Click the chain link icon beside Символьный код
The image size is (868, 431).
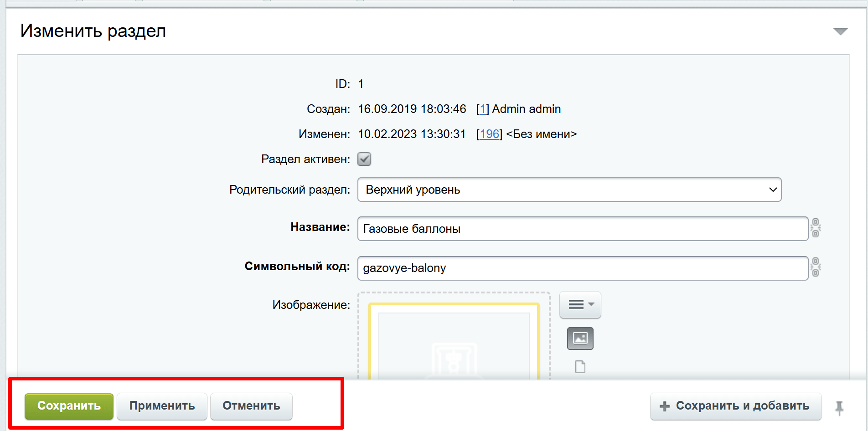[x=816, y=267]
